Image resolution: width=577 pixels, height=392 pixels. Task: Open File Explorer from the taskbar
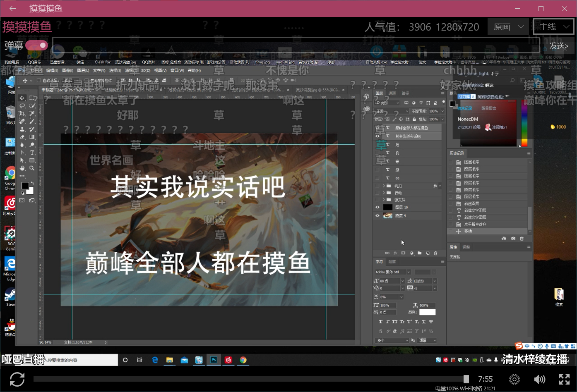point(169,360)
